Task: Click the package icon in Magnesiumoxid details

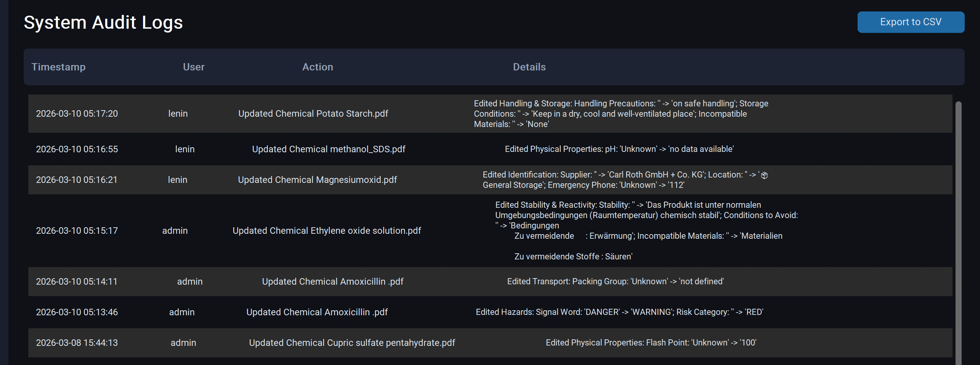Action: [x=764, y=175]
